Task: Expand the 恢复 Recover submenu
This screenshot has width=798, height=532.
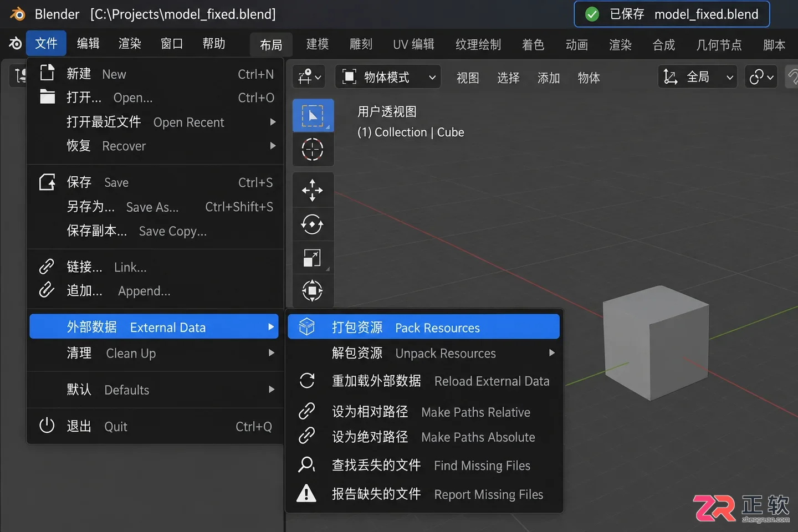Action: pos(156,146)
